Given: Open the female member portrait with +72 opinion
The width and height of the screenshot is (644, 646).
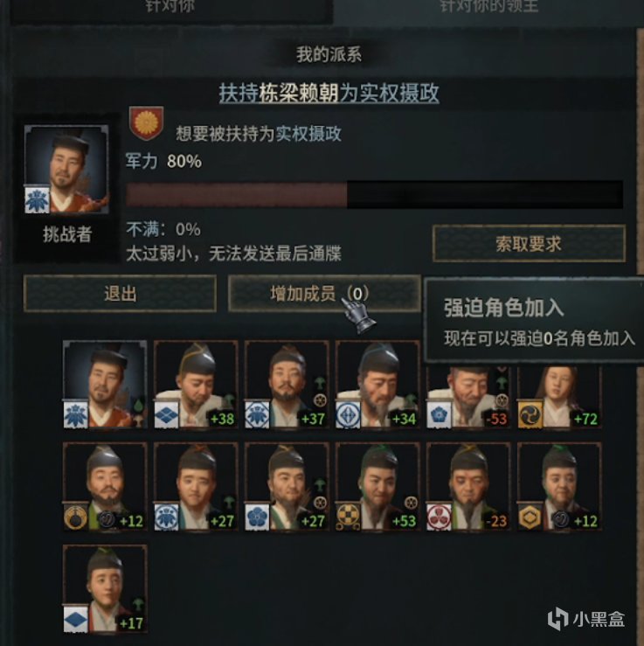Looking at the screenshot, I should [x=559, y=396].
